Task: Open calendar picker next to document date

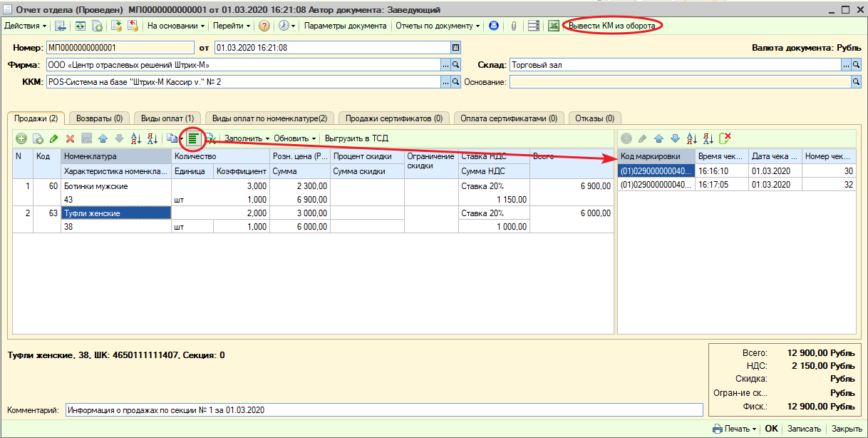Action: [455, 48]
